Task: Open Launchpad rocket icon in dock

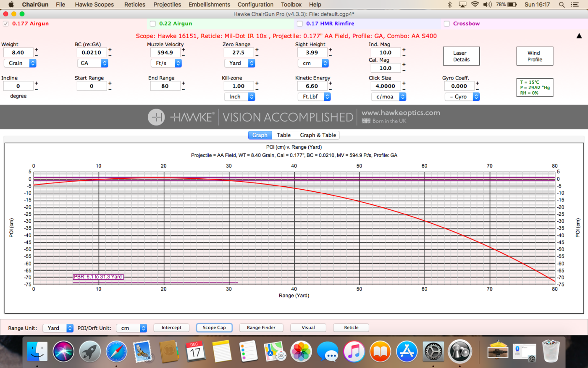Action: pos(90,351)
